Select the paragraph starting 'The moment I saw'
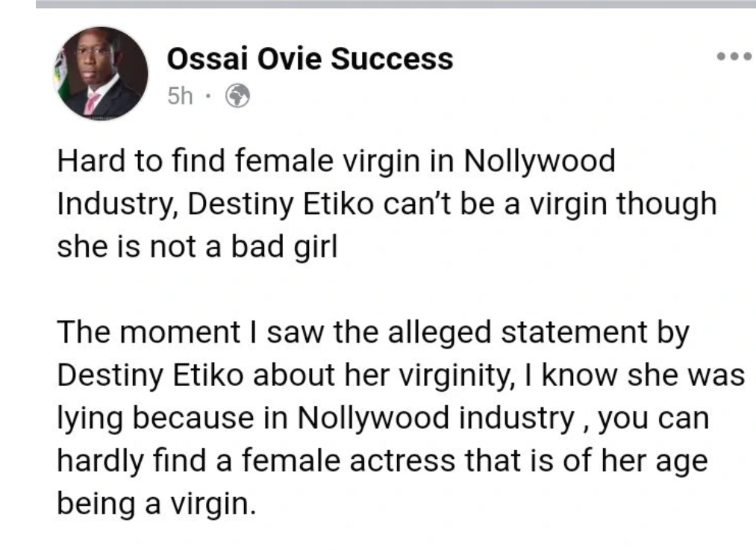The width and height of the screenshot is (756, 550). (x=401, y=418)
